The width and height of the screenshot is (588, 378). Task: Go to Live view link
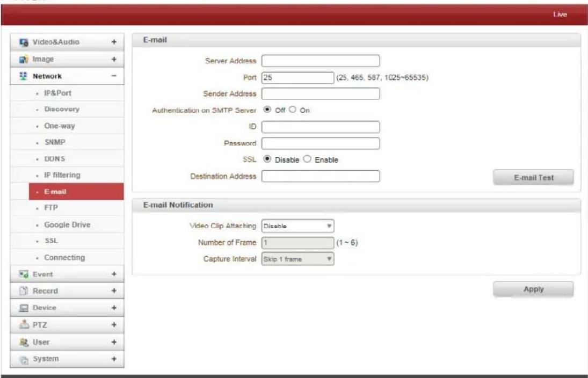[x=560, y=14]
